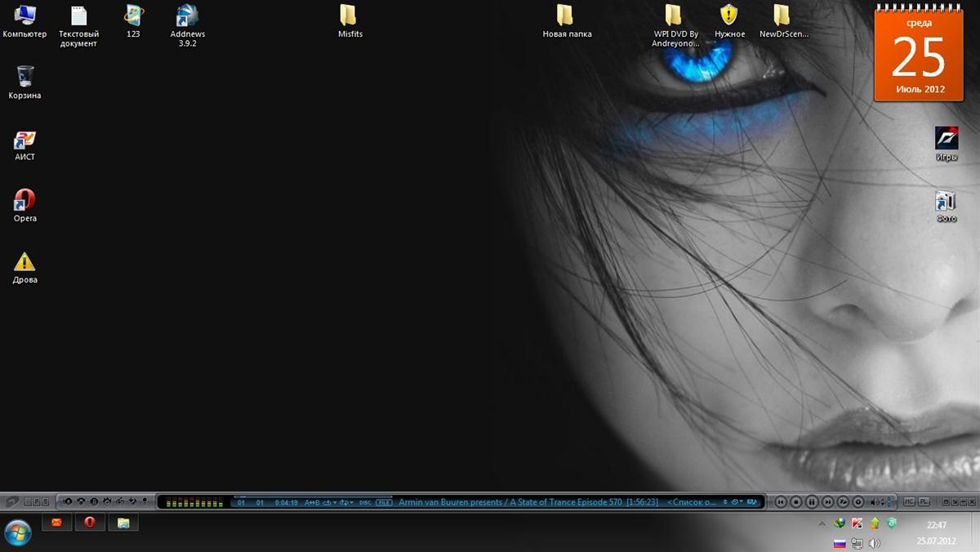
Task: Select the Новая папка folder
Action: click(567, 21)
